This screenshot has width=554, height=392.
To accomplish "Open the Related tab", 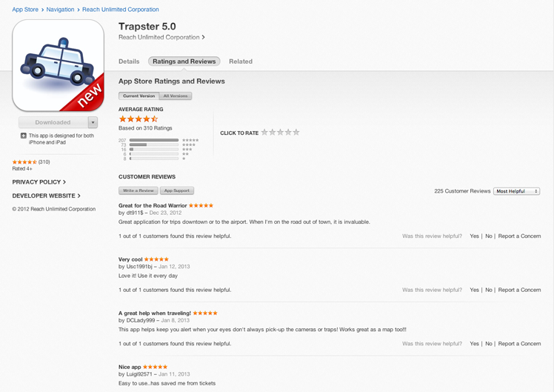I will [241, 62].
